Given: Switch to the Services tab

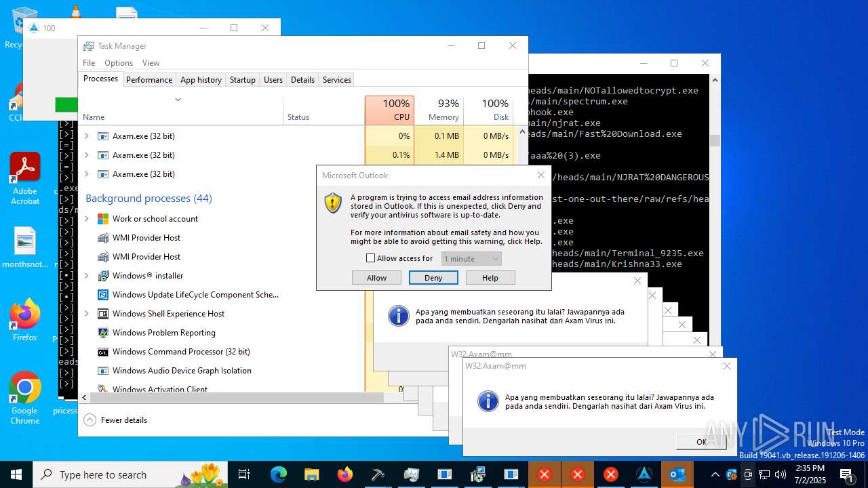Looking at the screenshot, I should pyautogui.click(x=337, y=79).
